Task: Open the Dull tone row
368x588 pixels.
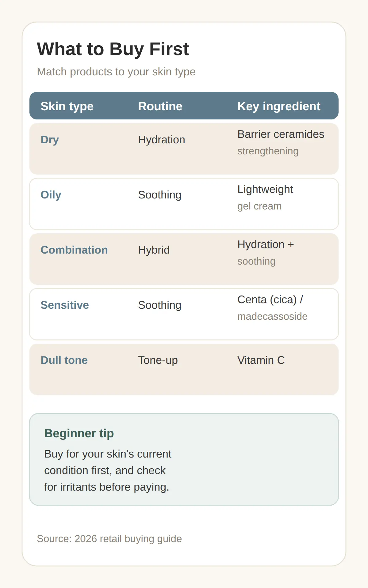Action: pyautogui.click(x=184, y=369)
